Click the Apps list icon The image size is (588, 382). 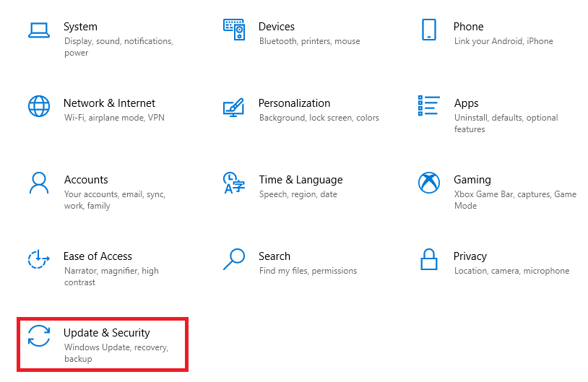(x=428, y=106)
